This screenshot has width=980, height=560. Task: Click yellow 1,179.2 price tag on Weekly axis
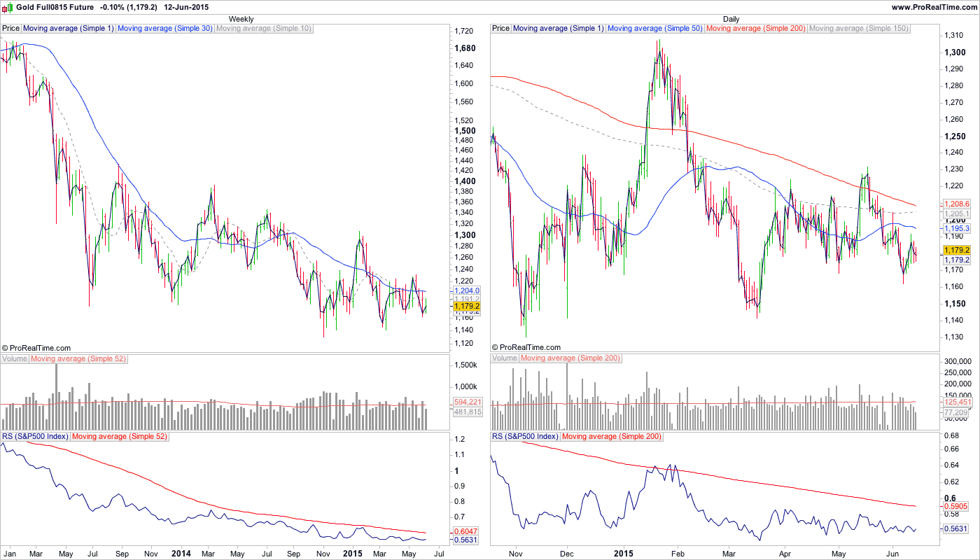pos(466,306)
